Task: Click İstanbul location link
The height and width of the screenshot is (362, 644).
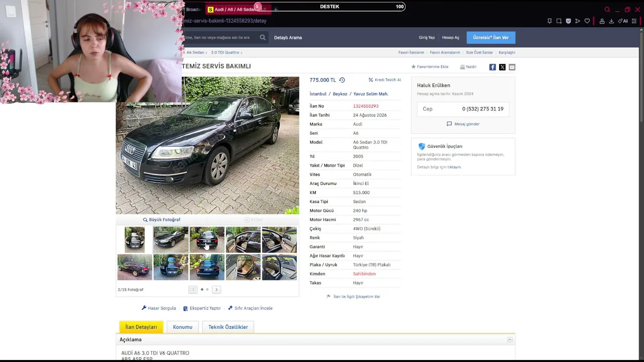Action: point(318,94)
